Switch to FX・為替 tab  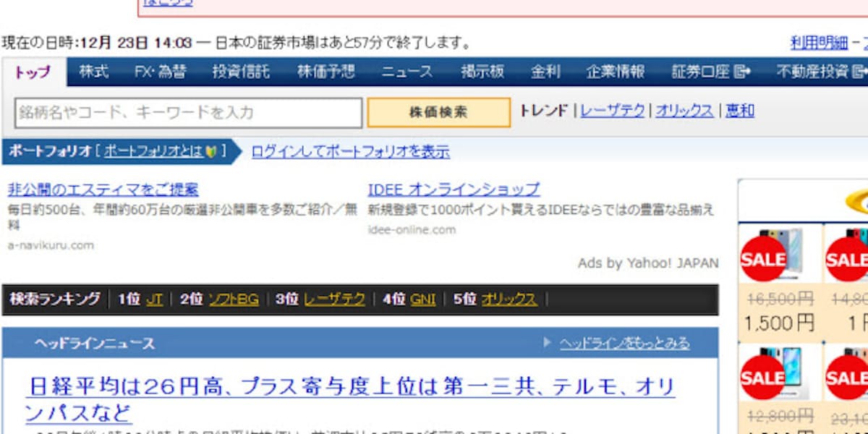160,72
